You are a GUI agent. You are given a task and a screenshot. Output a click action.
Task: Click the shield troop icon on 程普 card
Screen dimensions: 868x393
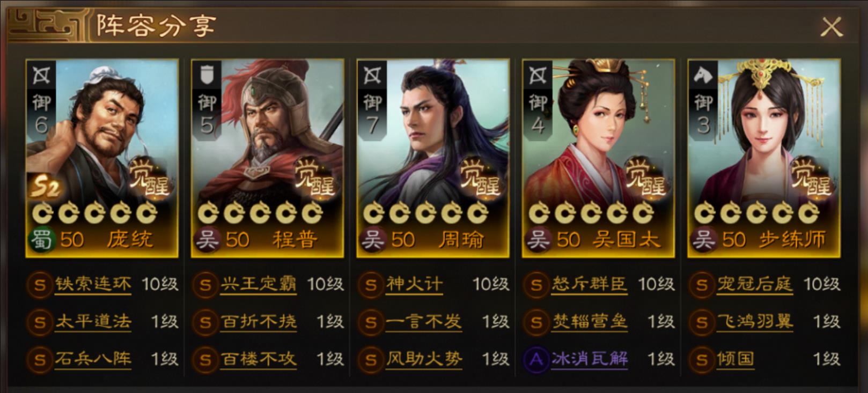coord(207,76)
